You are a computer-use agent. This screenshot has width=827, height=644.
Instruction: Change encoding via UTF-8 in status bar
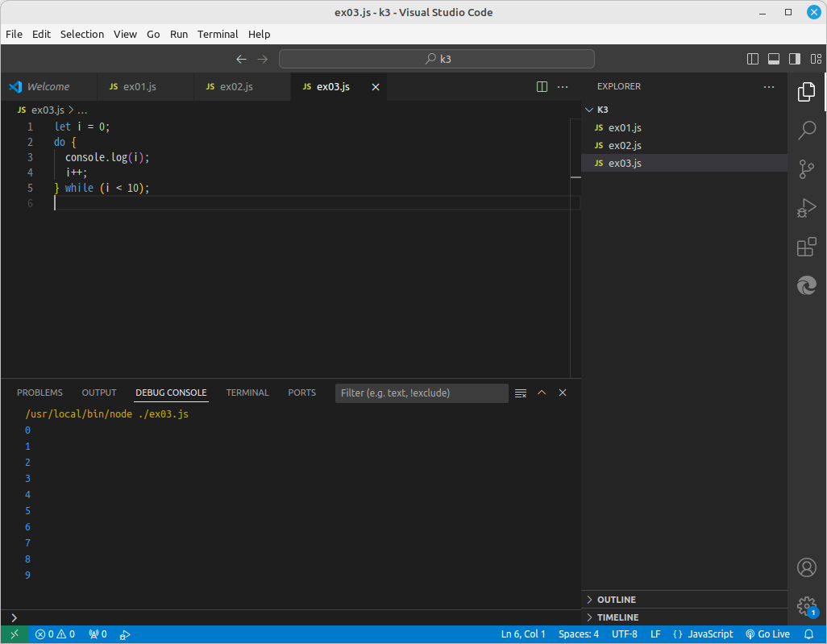pos(625,634)
